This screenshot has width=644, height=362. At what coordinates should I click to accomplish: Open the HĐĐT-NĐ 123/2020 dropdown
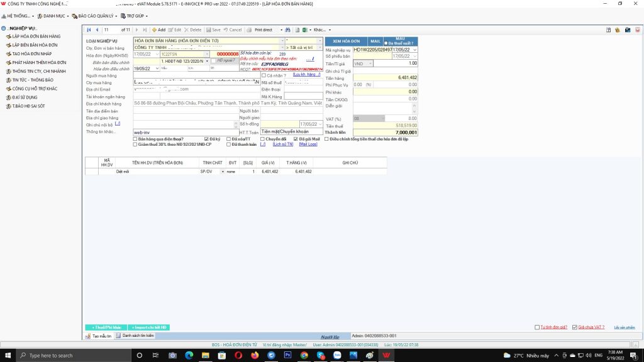pyautogui.click(x=206, y=61)
